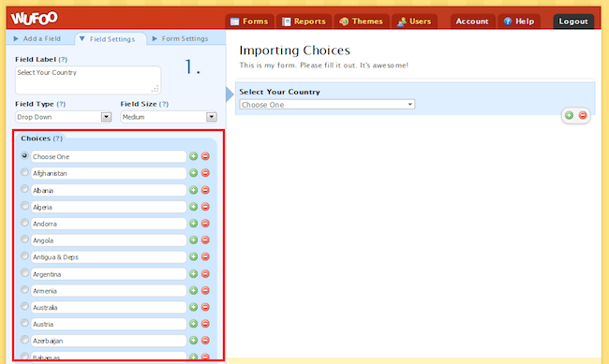Click the Logout button
This screenshot has height=364, width=609.
[573, 22]
